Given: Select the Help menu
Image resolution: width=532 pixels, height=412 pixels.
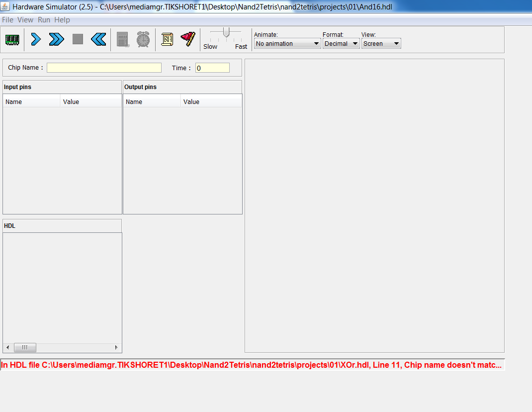Looking at the screenshot, I should coord(62,20).
